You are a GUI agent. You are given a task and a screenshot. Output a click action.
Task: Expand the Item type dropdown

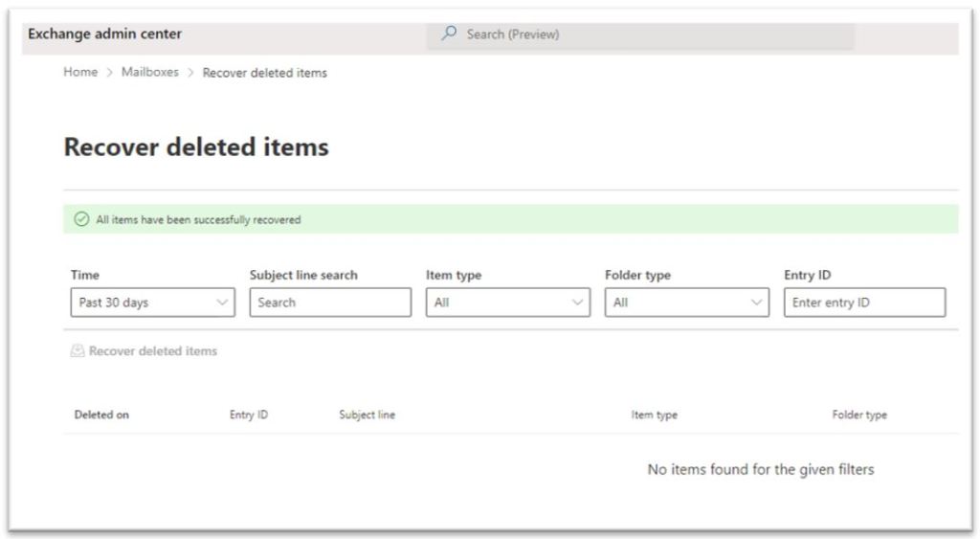click(x=508, y=303)
